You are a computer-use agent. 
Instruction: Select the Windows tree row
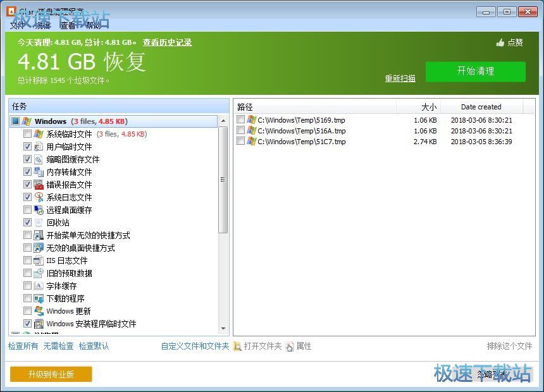click(114, 121)
